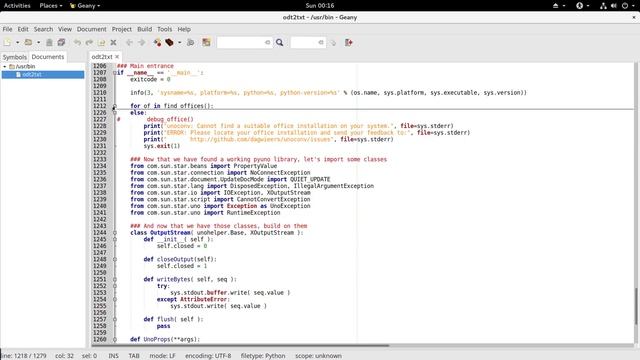
Task: Undo the last edit via the toolbar
Action: click(x=77, y=42)
